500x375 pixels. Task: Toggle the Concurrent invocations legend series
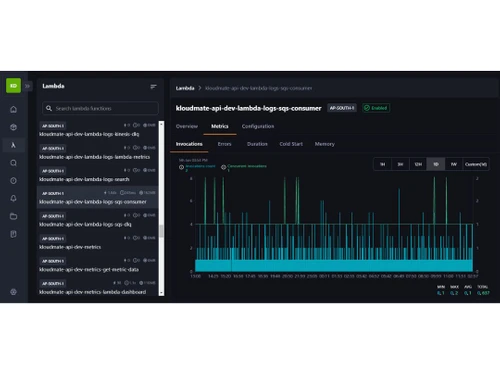click(x=244, y=167)
